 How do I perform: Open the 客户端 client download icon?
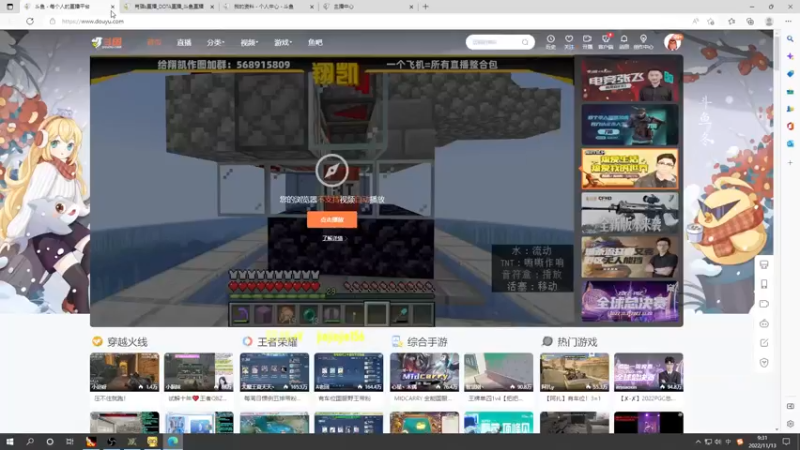[606, 42]
